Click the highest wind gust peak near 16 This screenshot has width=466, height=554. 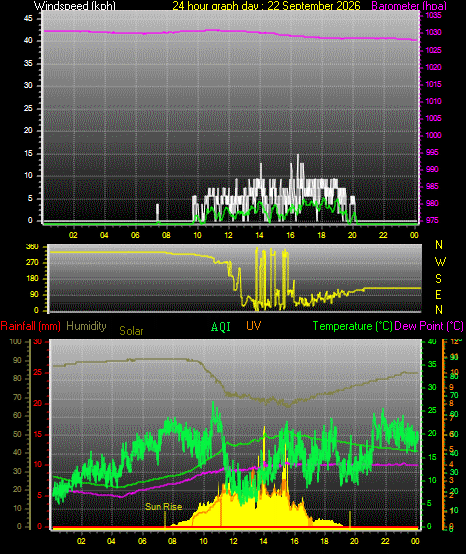pyautogui.click(x=298, y=155)
